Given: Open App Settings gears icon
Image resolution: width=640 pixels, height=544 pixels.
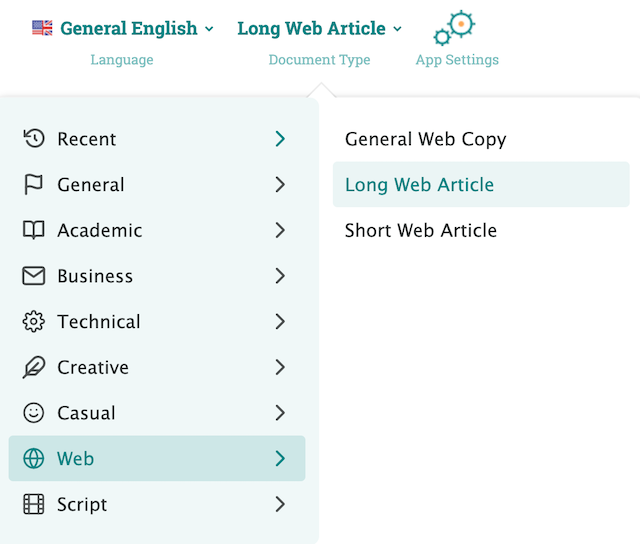Looking at the screenshot, I should tap(454, 28).
